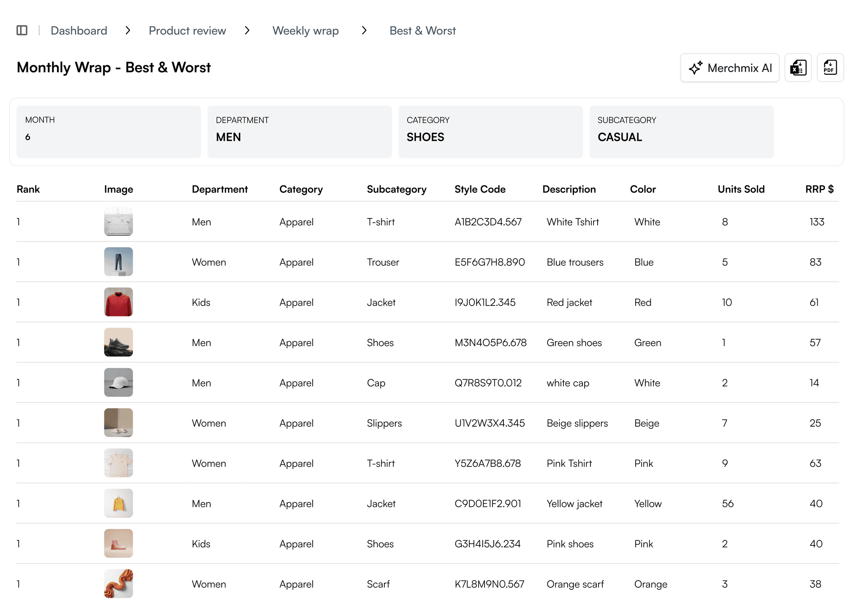
Task: Open the White Tshirt product thumbnail
Action: (119, 221)
